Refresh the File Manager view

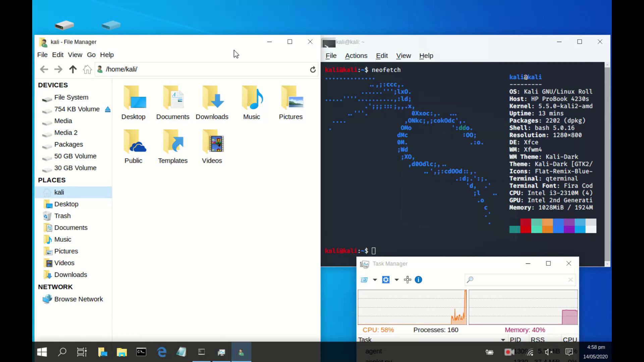(313, 69)
